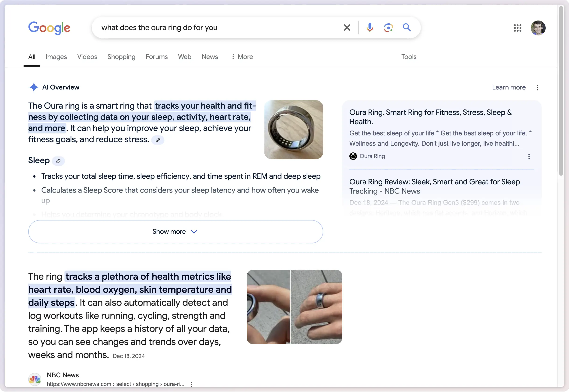Click the Oura Ring favicon in the sidebar card

pyautogui.click(x=353, y=156)
